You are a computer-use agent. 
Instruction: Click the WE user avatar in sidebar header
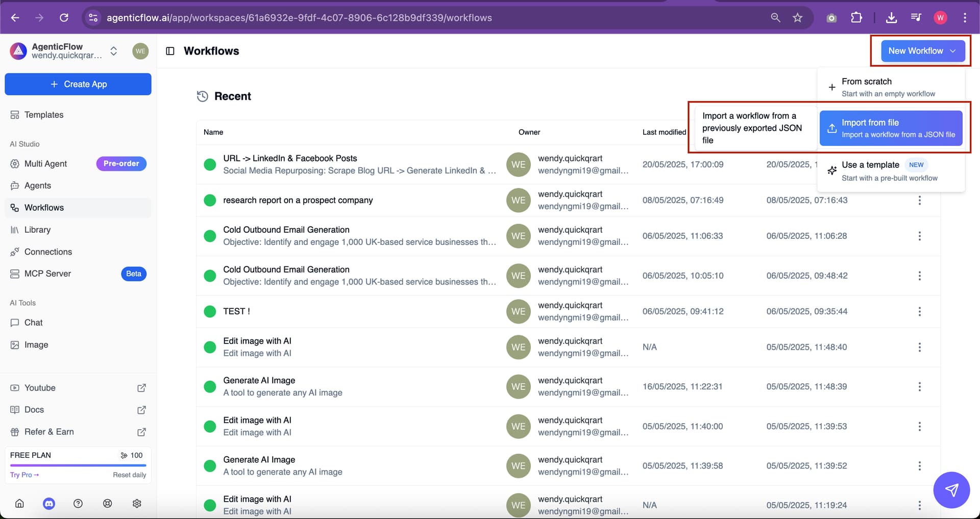pos(140,51)
